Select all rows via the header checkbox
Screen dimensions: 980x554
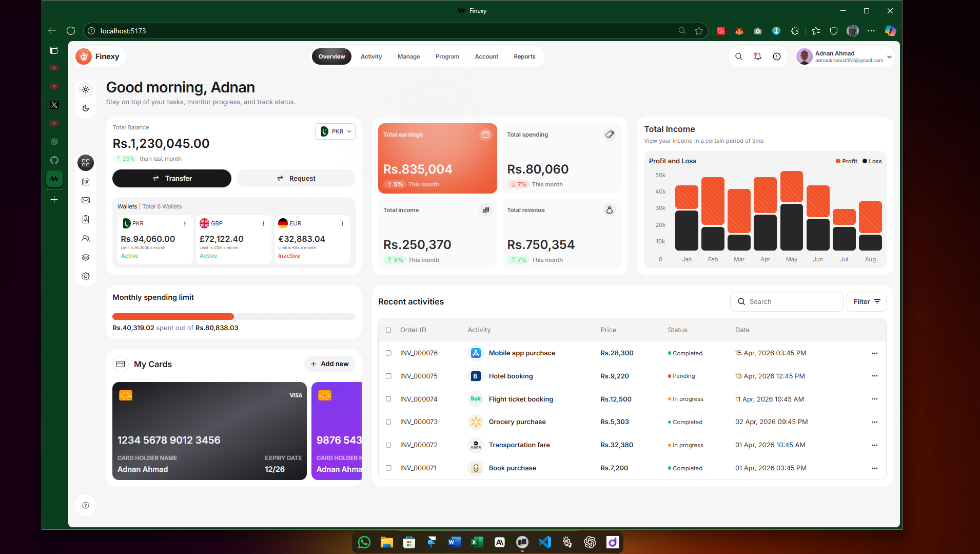tap(388, 330)
